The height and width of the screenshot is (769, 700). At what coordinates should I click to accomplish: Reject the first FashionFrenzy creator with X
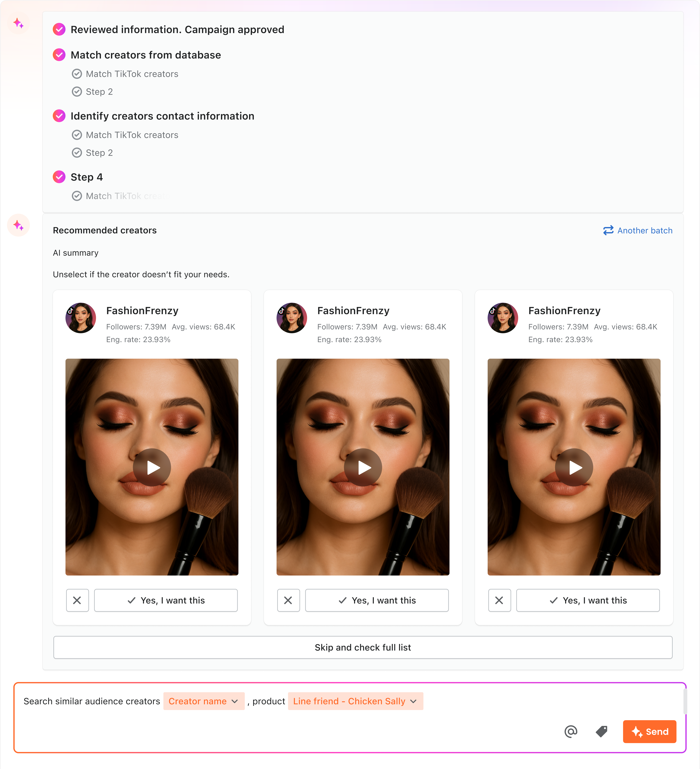pos(77,600)
